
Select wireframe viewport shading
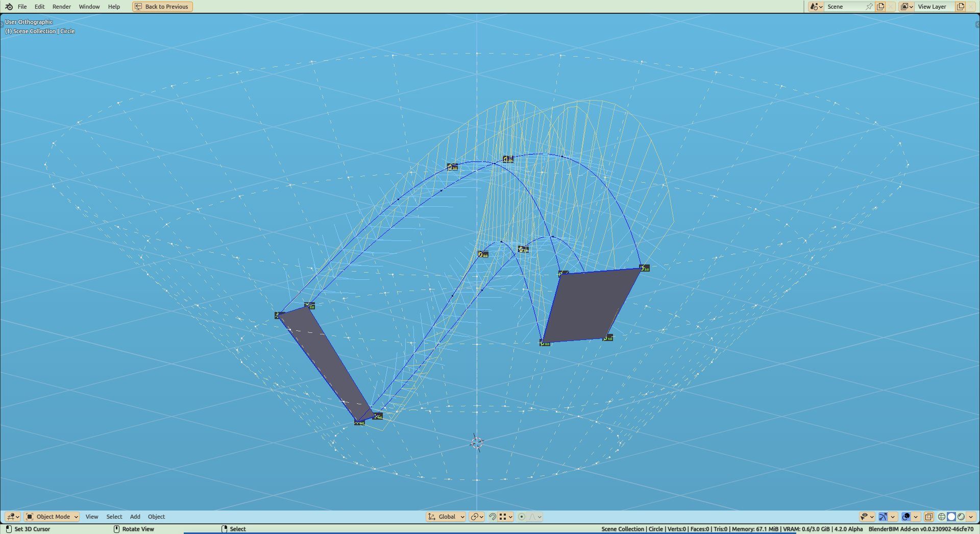tap(942, 517)
